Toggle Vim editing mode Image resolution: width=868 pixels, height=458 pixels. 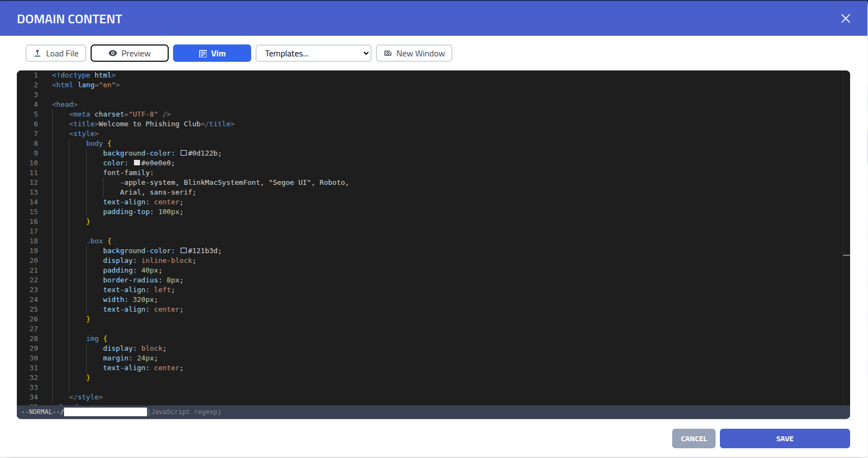(212, 53)
